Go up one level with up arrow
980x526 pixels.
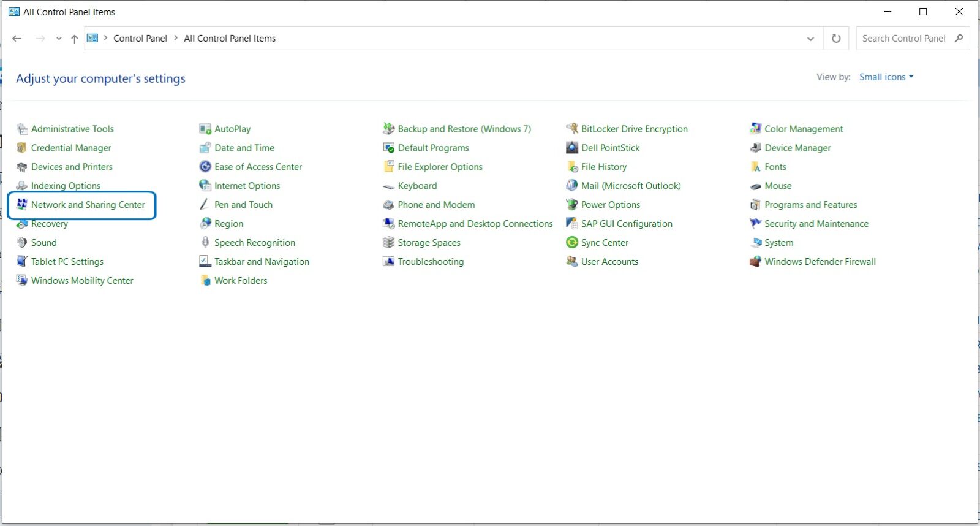pyautogui.click(x=74, y=39)
